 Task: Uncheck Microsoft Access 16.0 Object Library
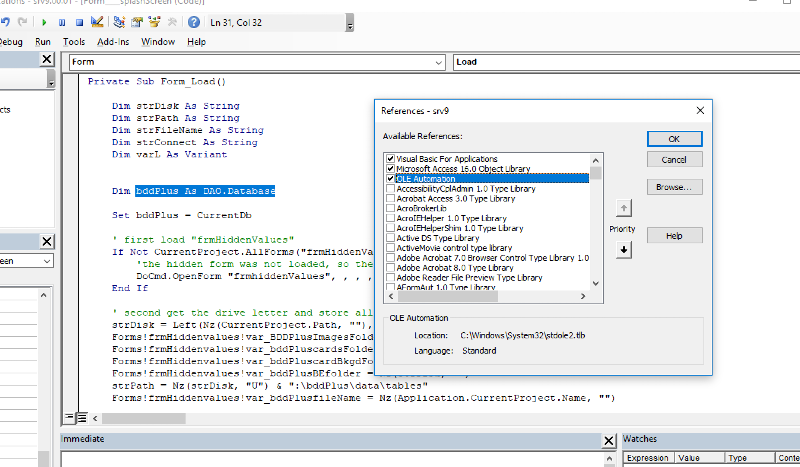pyautogui.click(x=390, y=168)
